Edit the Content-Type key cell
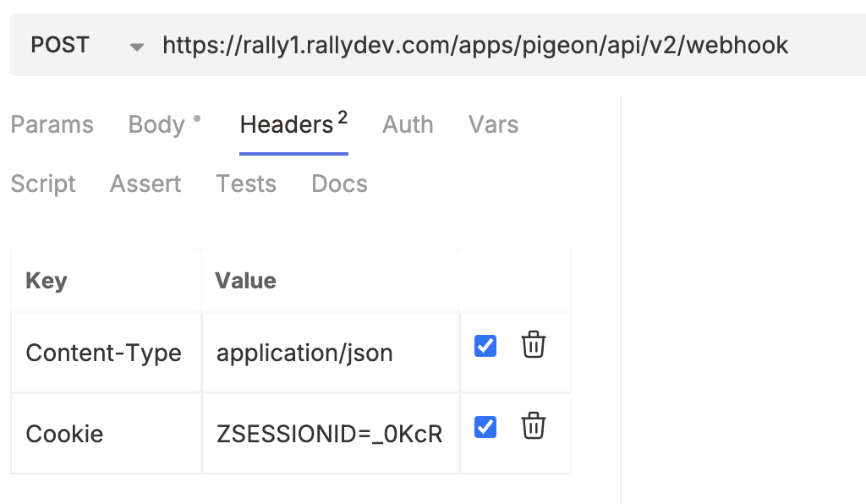866x504 pixels. 104,353
